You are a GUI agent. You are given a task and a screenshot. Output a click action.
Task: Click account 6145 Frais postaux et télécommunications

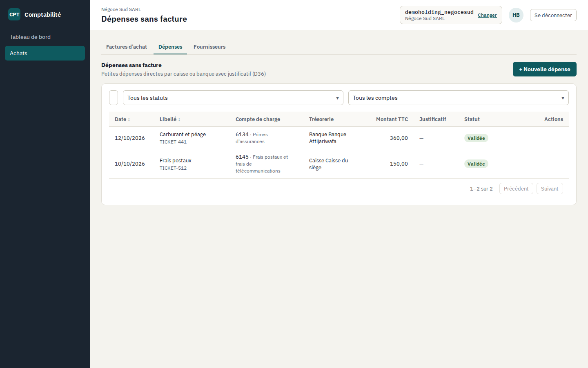pos(262,164)
